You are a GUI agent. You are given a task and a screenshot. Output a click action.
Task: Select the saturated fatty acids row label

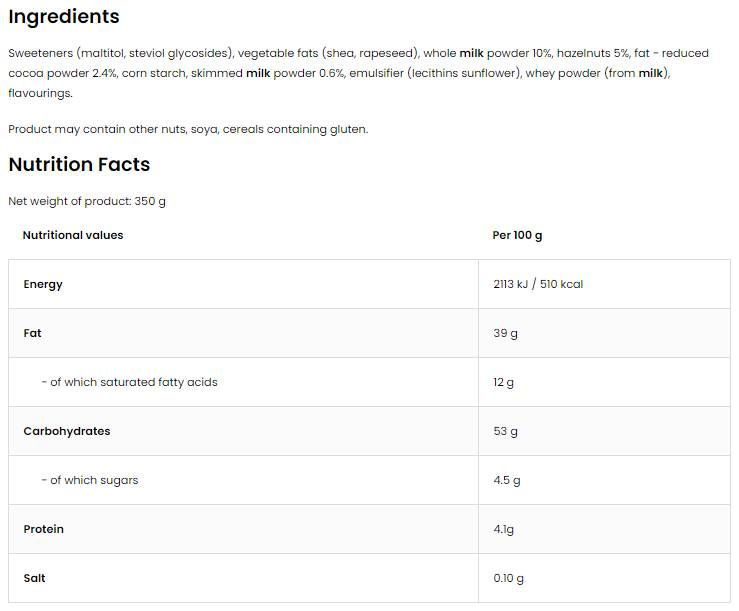[129, 382]
